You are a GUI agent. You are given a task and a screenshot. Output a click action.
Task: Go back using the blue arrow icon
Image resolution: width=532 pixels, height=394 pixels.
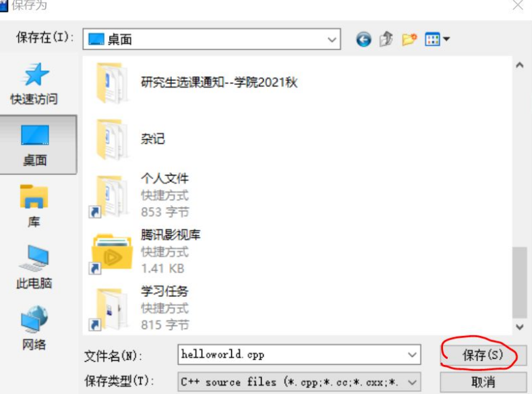363,39
